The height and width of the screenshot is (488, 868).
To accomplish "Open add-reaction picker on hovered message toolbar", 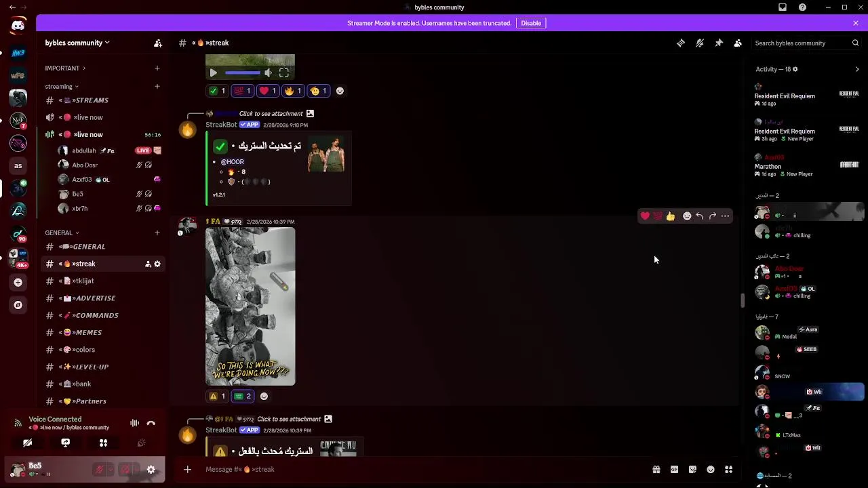I will coord(687,216).
